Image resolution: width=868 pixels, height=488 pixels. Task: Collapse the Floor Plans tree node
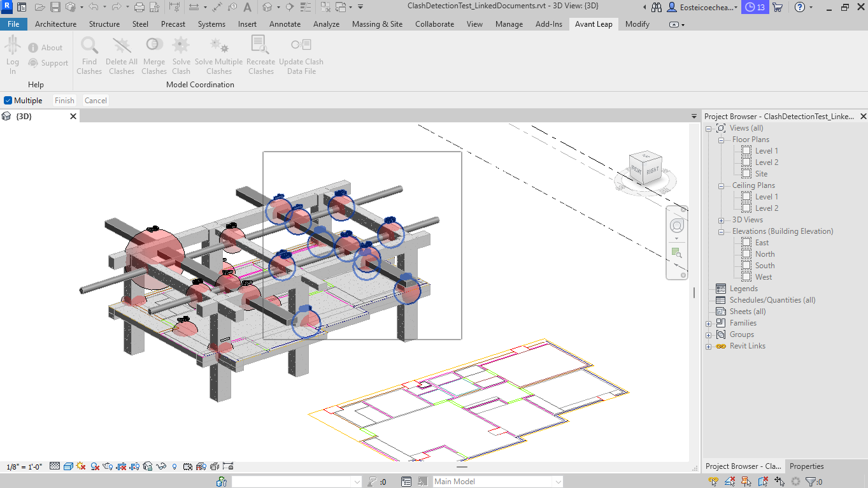(721, 140)
